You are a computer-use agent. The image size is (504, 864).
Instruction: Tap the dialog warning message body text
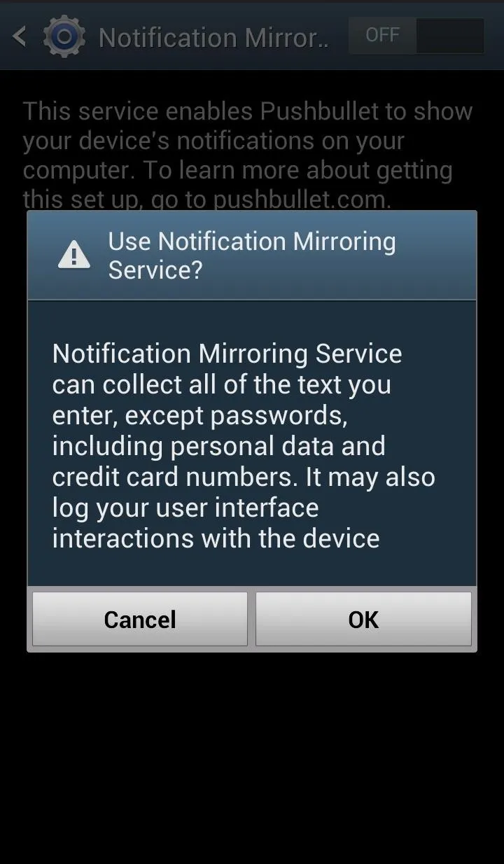(x=244, y=445)
